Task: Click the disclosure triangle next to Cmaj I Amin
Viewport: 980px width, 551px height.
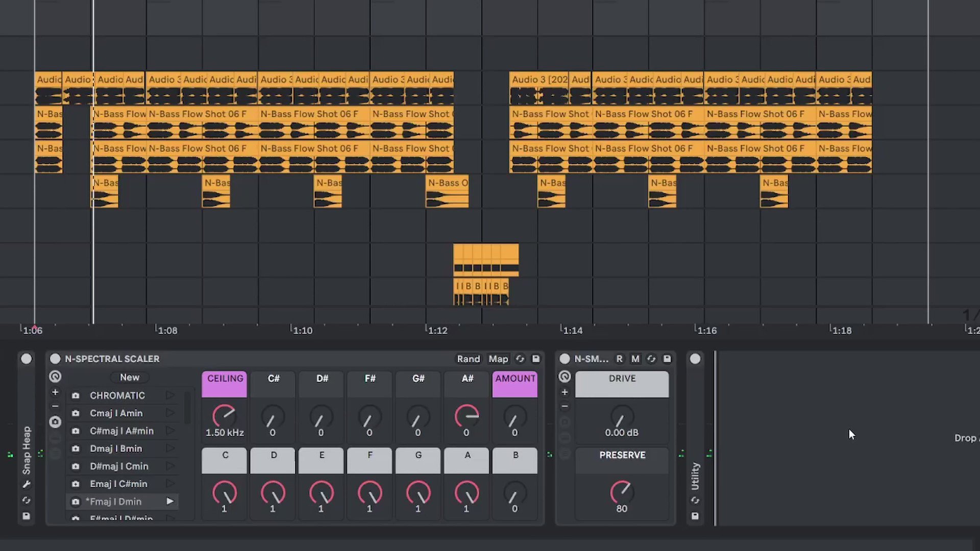Action: tap(170, 413)
